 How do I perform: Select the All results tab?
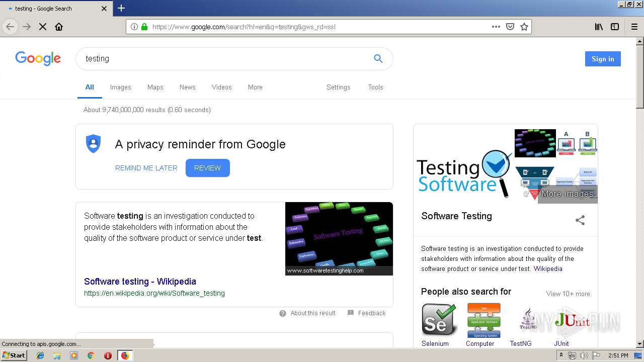point(90,87)
